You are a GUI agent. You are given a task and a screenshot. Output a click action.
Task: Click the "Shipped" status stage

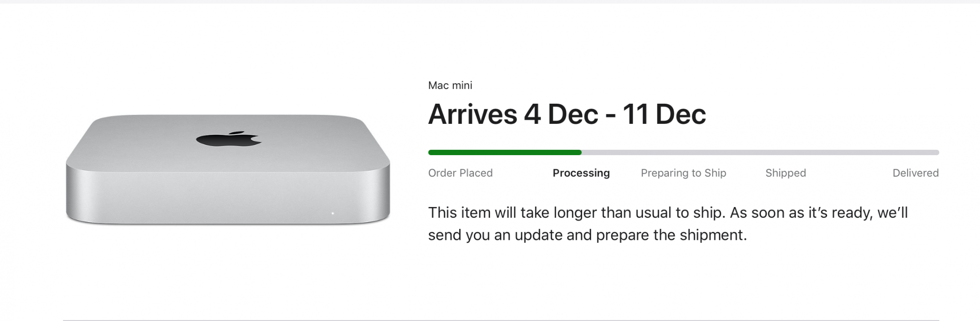[x=785, y=173]
